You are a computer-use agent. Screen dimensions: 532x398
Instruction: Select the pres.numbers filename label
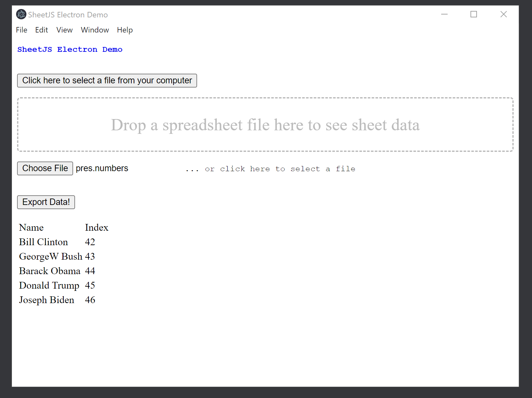[102, 168]
